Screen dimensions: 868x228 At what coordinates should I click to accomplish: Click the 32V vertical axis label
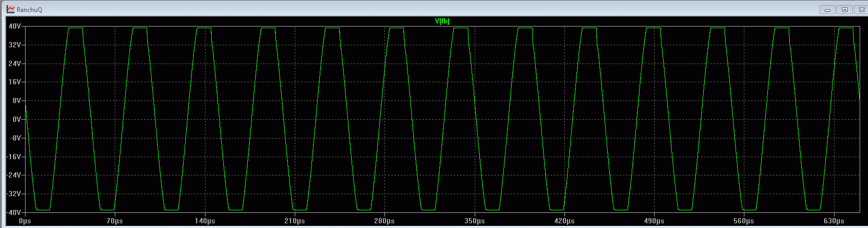(15, 45)
